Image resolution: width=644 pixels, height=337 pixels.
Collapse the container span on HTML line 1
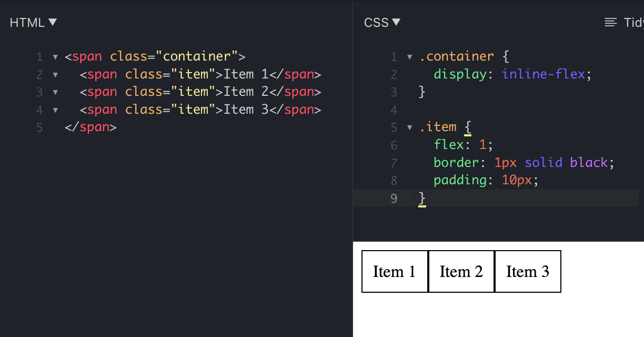55,57
